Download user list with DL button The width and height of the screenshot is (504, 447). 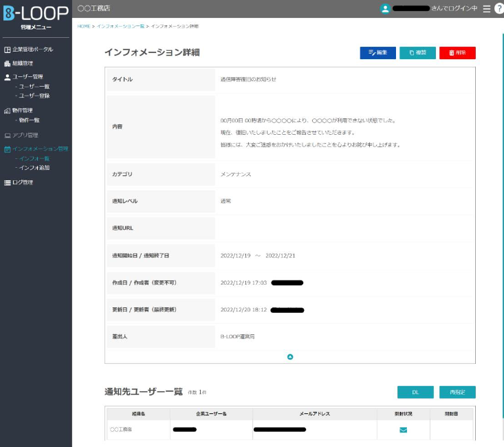coord(415,392)
